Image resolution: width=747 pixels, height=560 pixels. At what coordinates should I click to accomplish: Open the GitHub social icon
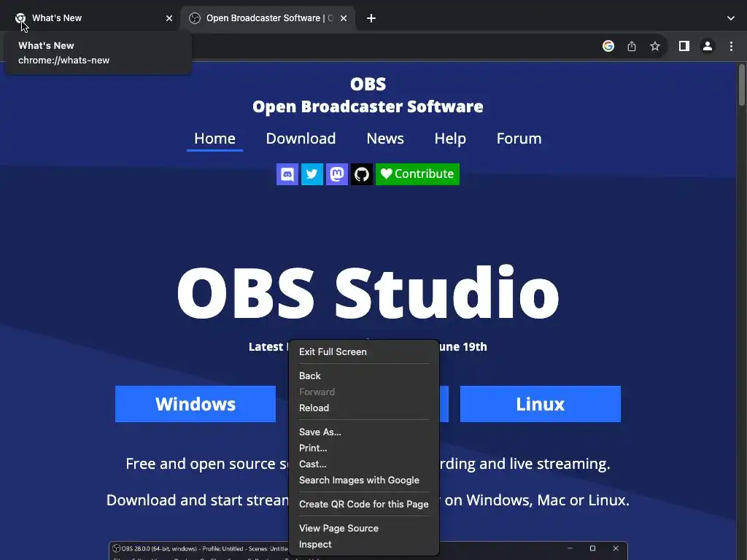tap(362, 174)
